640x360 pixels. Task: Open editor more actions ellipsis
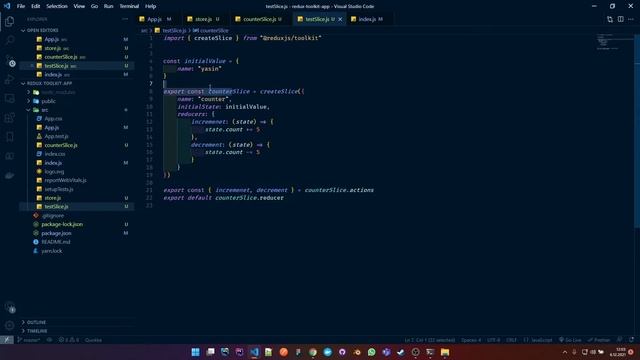631,19
